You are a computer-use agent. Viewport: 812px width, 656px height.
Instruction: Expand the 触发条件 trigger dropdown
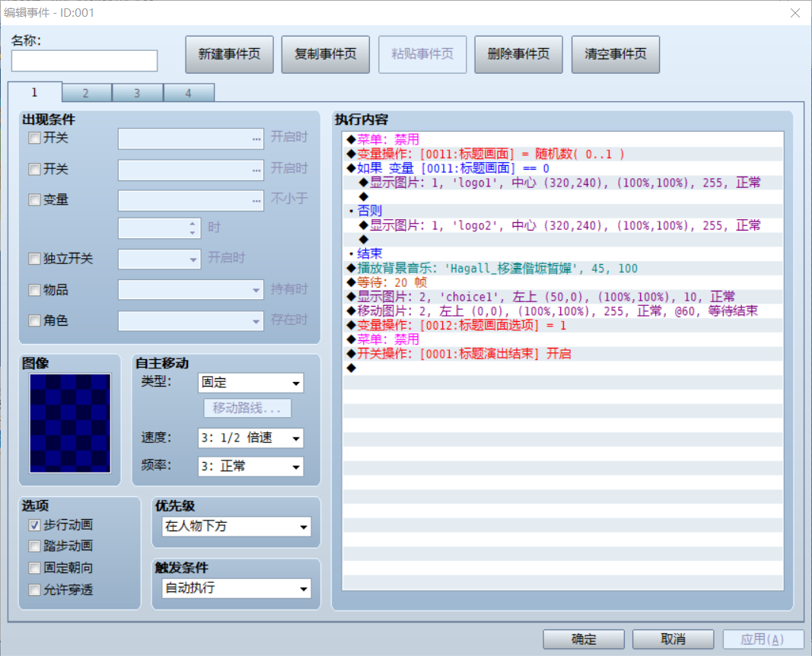click(236, 588)
